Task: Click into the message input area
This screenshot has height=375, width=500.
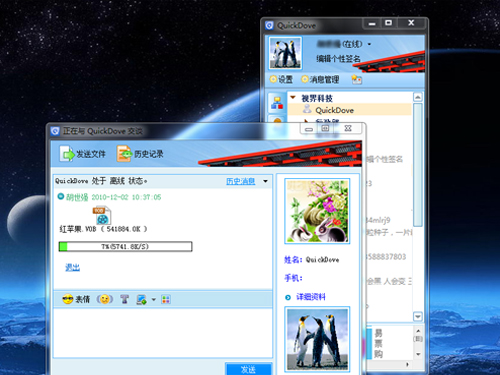Action: (163, 333)
